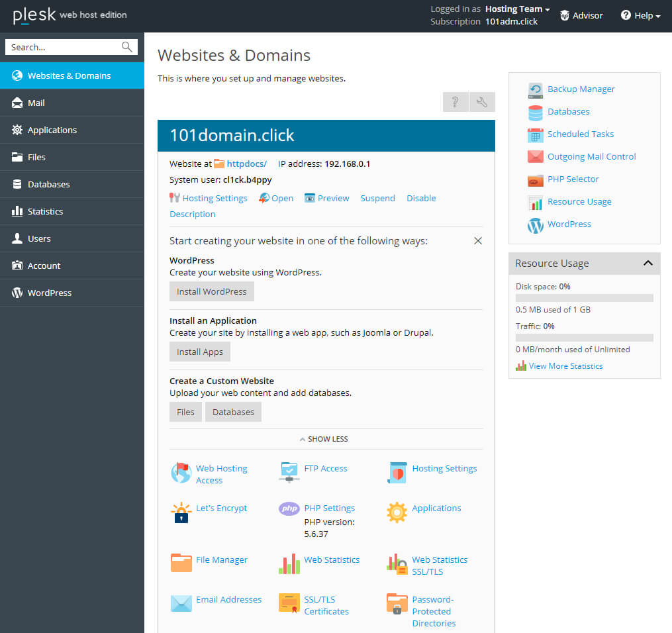
Task: Open WordPress in the sidebar
Action: (72, 293)
